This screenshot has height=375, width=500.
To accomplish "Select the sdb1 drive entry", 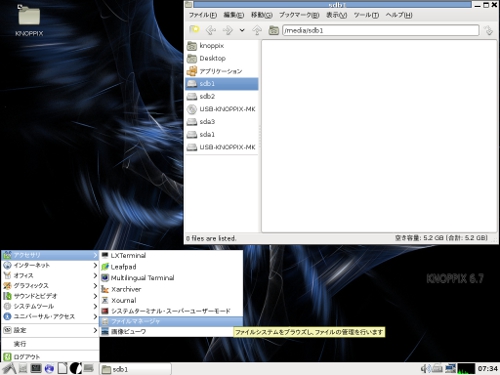I will 222,84.
